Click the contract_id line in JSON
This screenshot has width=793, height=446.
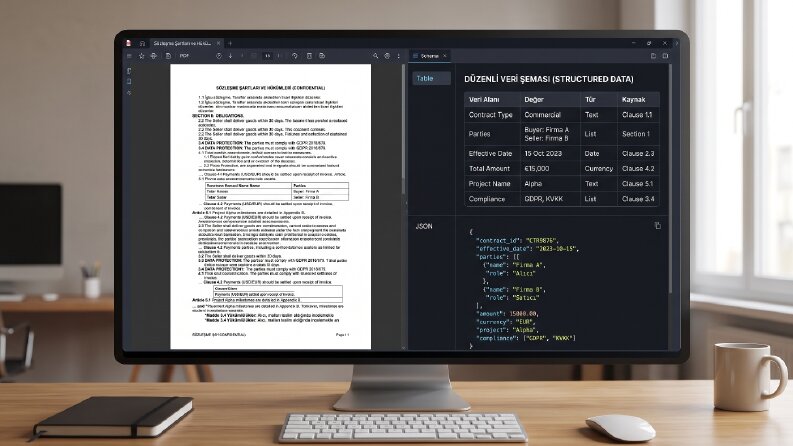(x=517, y=240)
